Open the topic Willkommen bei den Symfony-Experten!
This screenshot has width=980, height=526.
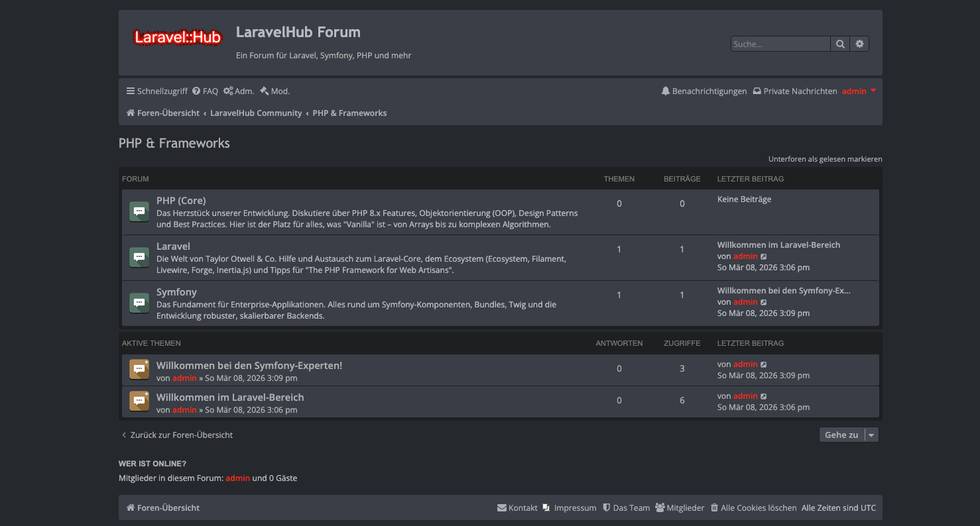tap(249, 365)
